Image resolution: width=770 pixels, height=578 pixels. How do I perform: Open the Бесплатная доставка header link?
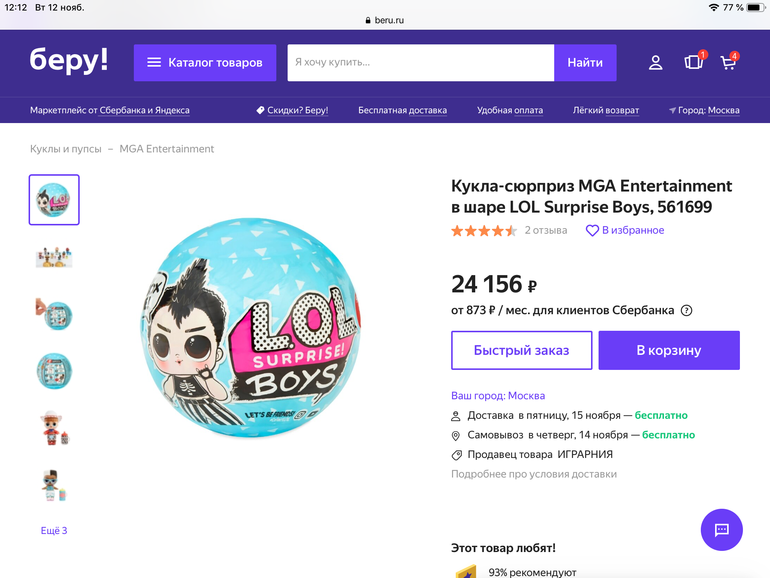pyautogui.click(x=402, y=110)
